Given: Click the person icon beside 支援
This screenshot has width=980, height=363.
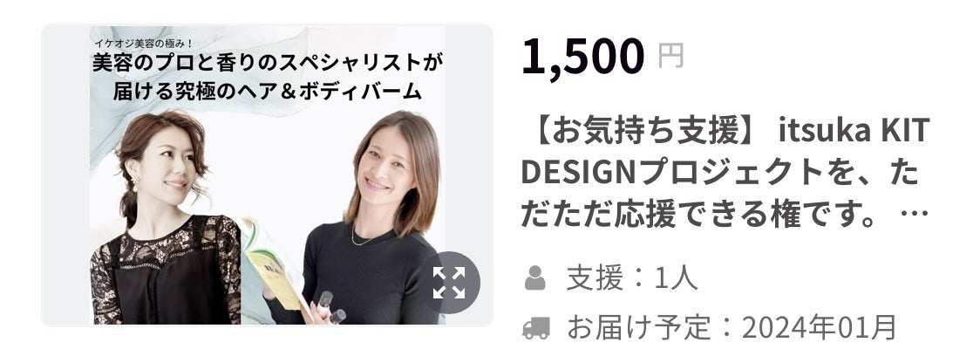Looking at the screenshot, I should [x=535, y=278].
